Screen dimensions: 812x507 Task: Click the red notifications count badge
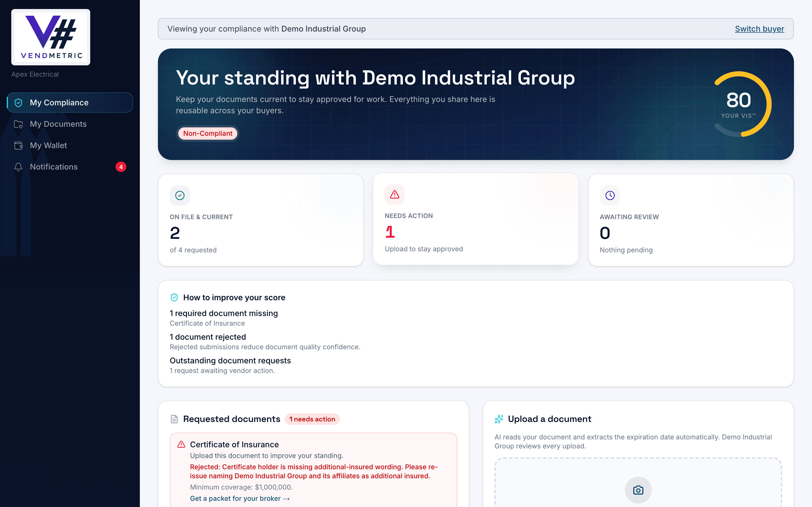[x=121, y=167]
